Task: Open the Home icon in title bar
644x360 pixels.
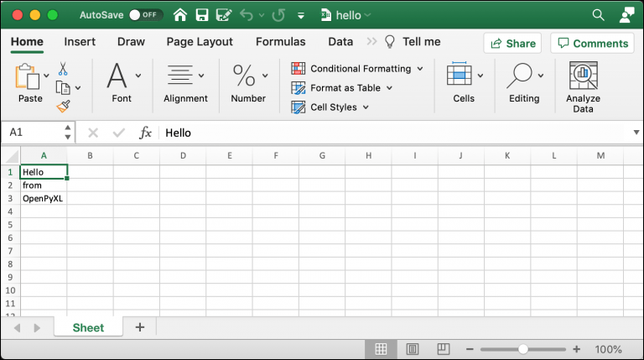Action: [180, 15]
